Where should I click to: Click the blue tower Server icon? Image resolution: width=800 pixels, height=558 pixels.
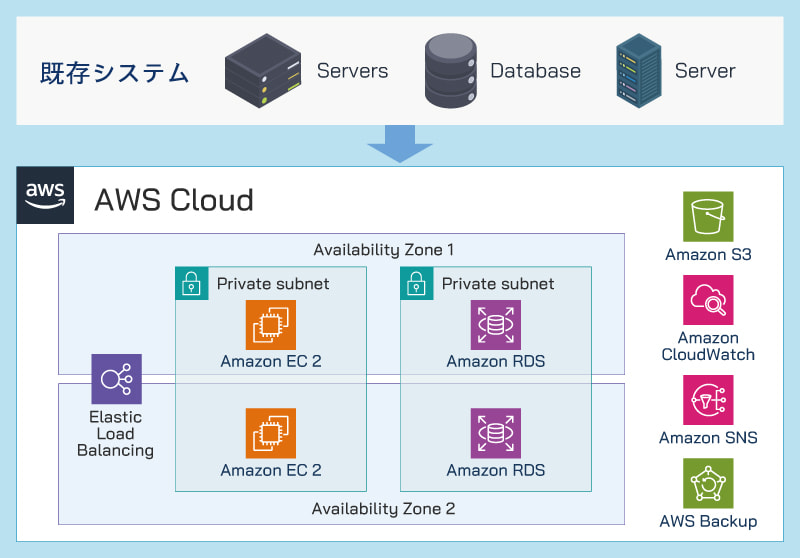[639, 70]
